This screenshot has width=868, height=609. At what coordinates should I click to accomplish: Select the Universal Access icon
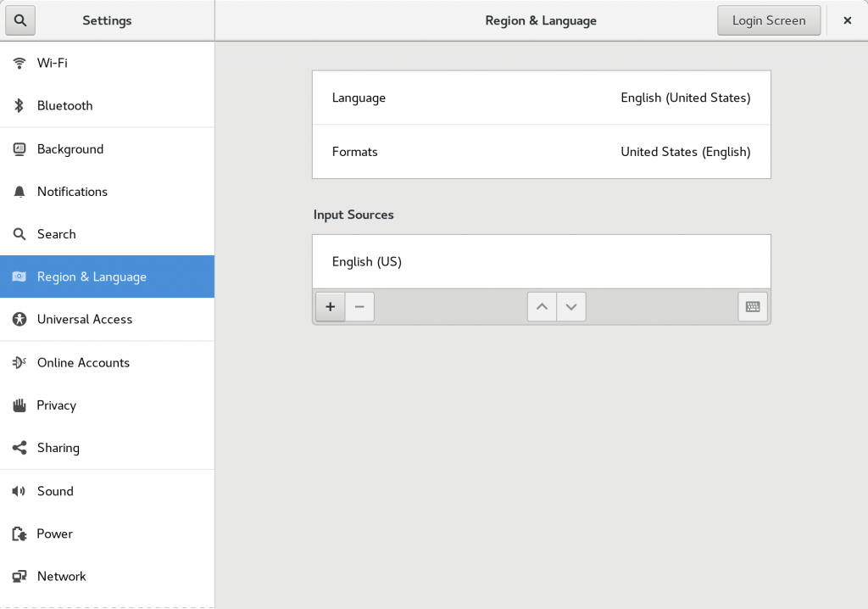click(x=19, y=319)
